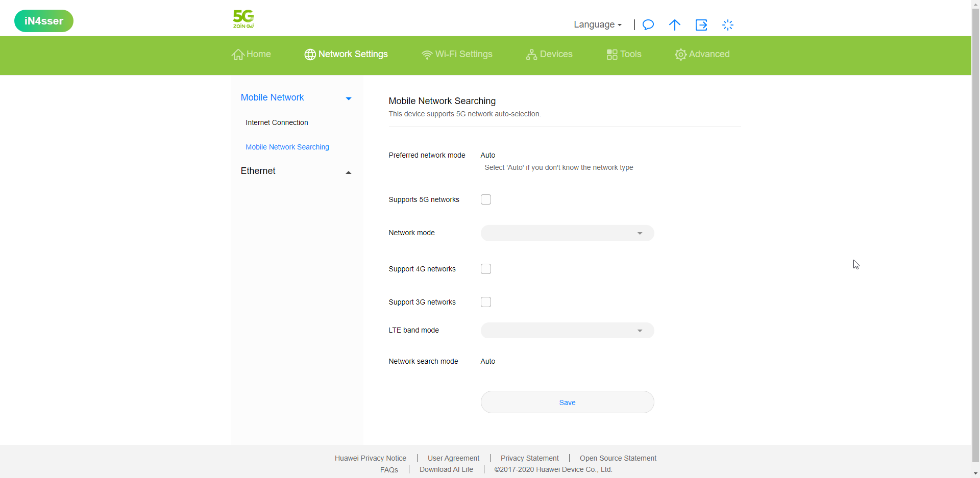Open the Tools tab
The width and height of the screenshot is (980, 478).
point(624,54)
